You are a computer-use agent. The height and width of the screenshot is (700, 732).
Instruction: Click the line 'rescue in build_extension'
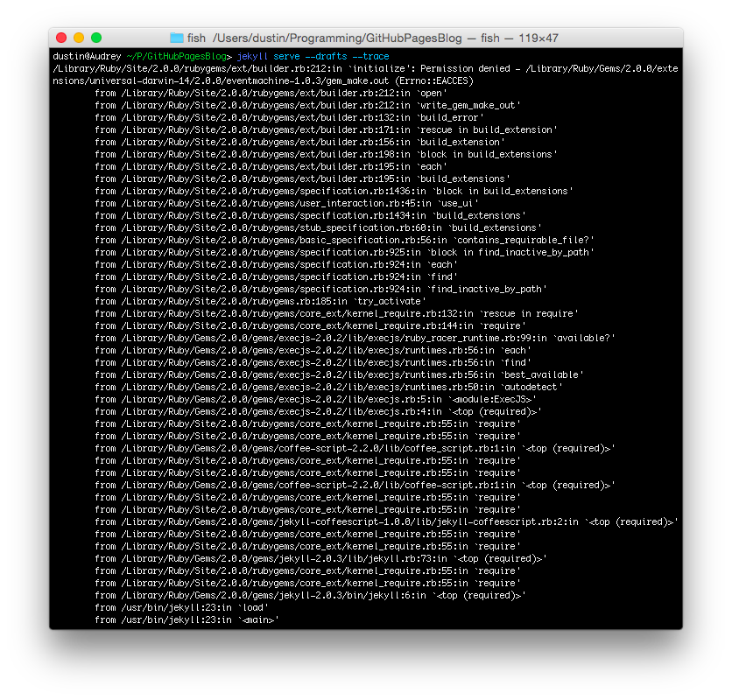click(327, 129)
